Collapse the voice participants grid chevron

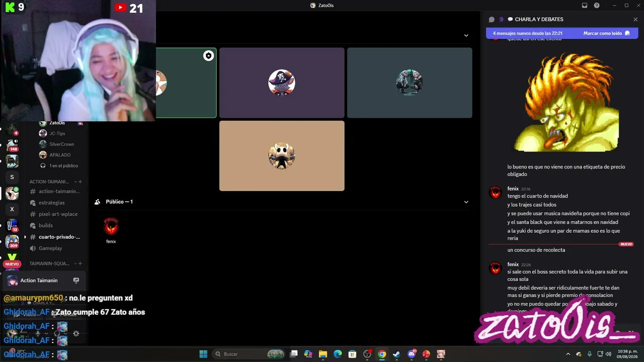[466, 35]
